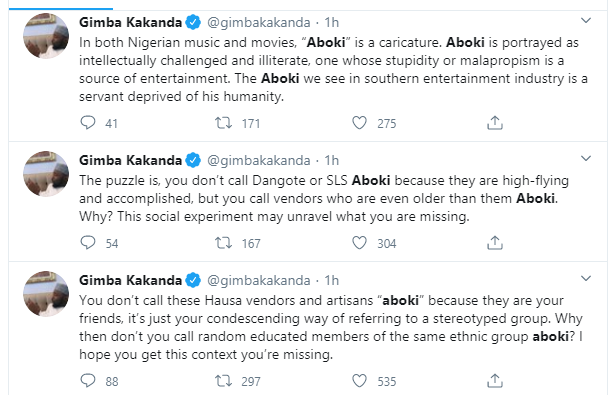Image resolution: width=615 pixels, height=395 pixels.
Task: Retweet the tweet with 297 retweets
Action: coord(223,380)
